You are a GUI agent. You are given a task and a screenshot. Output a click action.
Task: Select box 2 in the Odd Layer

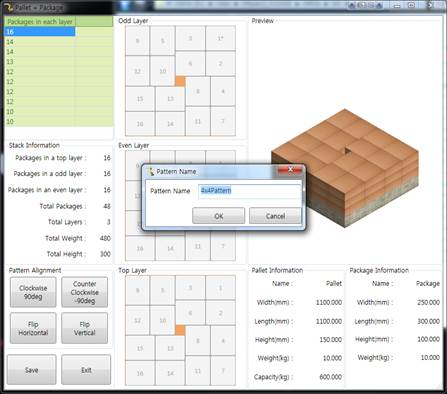pyautogui.click(x=220, y=63)
